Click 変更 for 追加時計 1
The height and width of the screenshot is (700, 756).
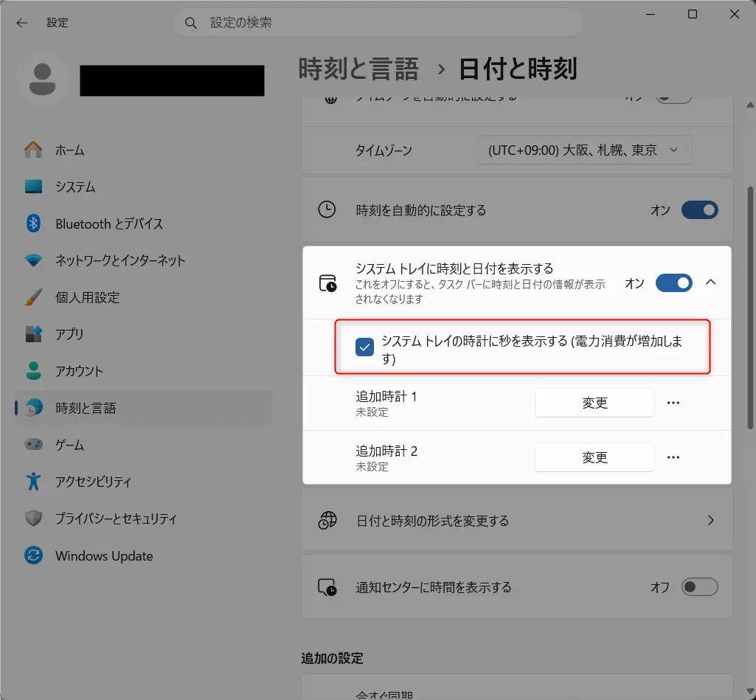click(x=594, y=403)
